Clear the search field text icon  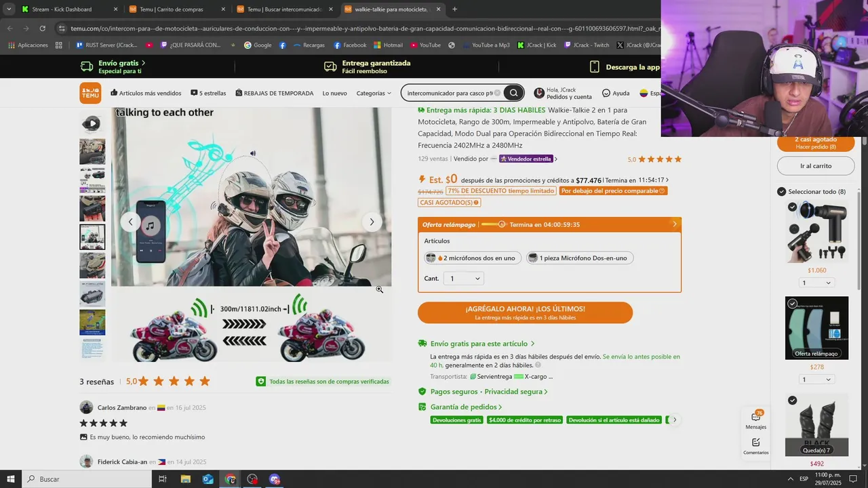497,93
